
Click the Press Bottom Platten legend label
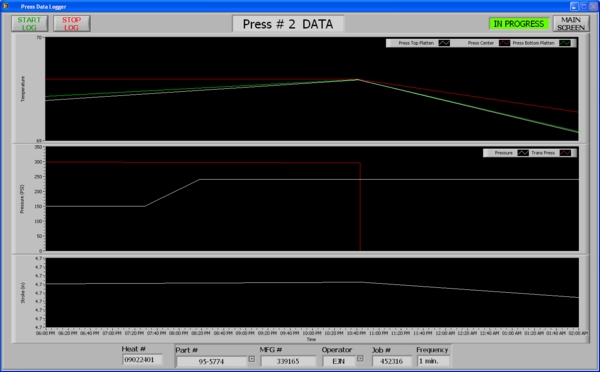pyautogui.click(x=533, y=43)
